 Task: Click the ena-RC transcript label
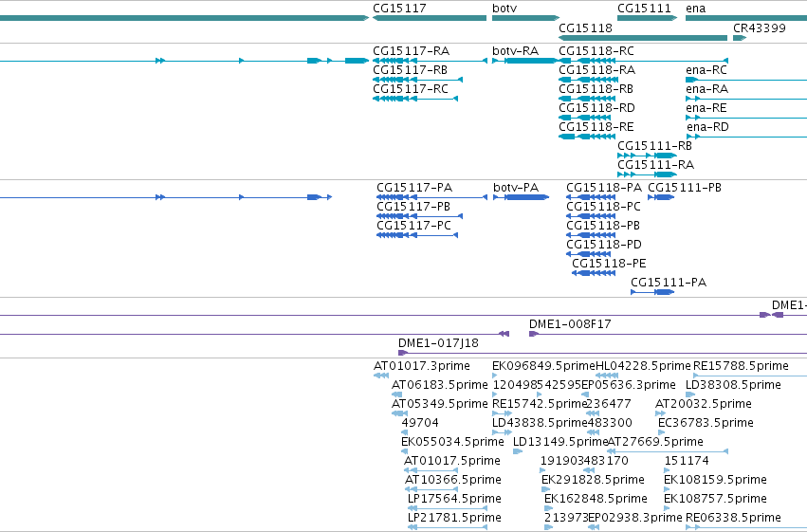(706, 70)
